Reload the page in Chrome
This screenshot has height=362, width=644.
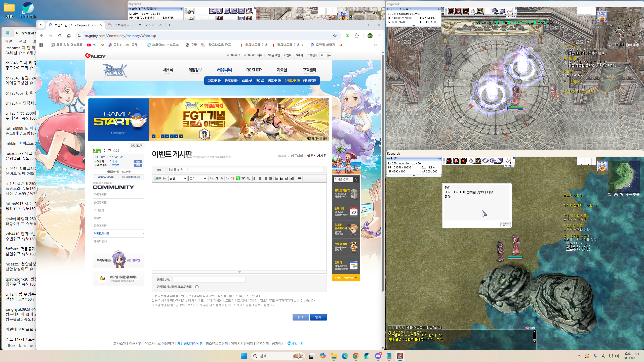(x=60, y=36)
